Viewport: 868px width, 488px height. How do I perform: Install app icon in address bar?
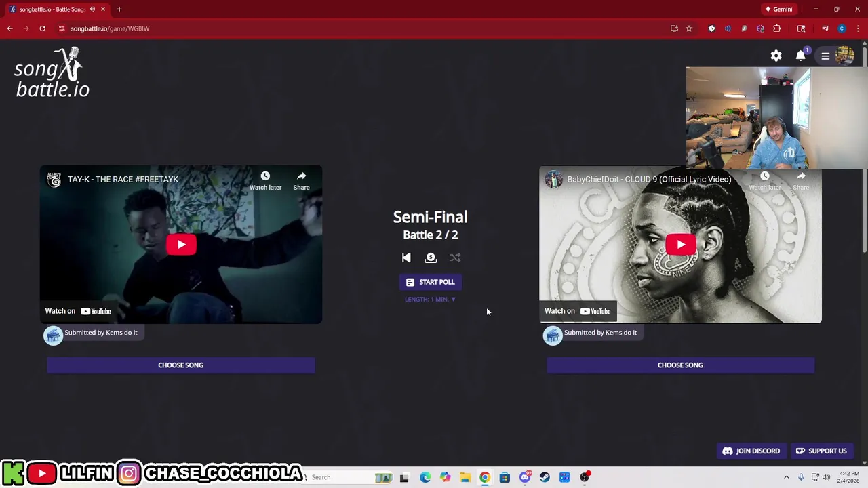coord(674,28)
